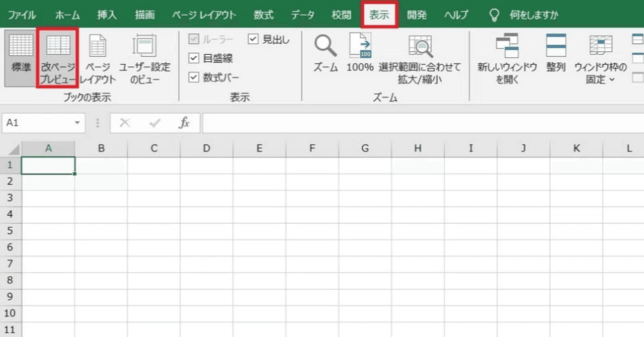Select cell B3 in the worksheet
The height and width of the screenshot is (337, 644).
(x=101, y=197)
